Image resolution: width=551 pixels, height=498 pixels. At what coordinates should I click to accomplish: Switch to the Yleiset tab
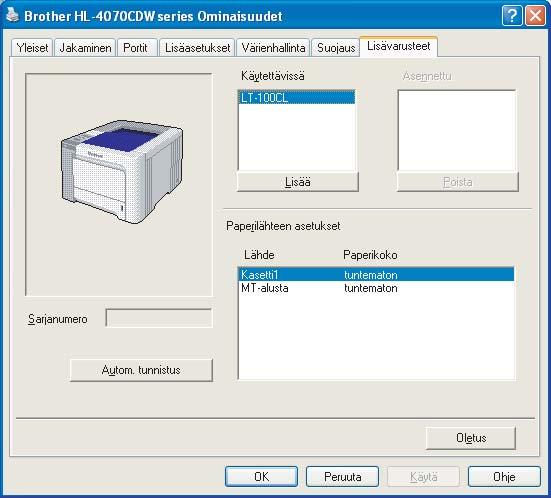click(32, 47)
